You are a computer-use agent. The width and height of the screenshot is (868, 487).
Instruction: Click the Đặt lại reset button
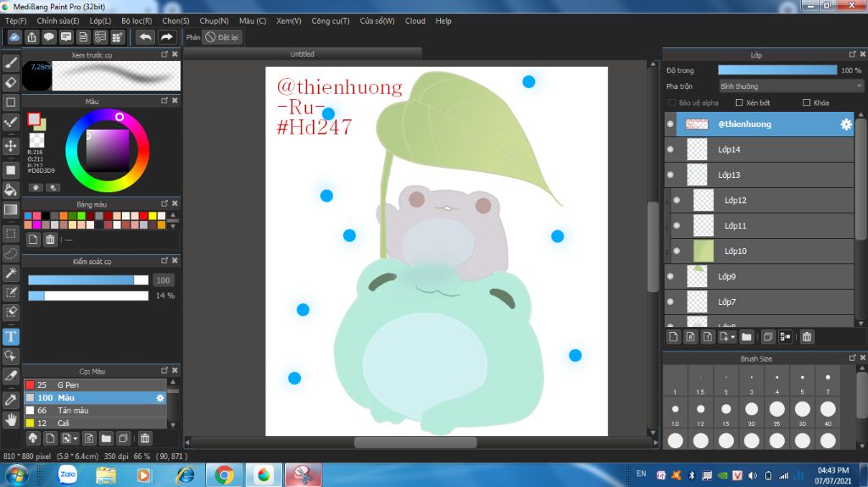pyautogui.click(x=223, y=37)
